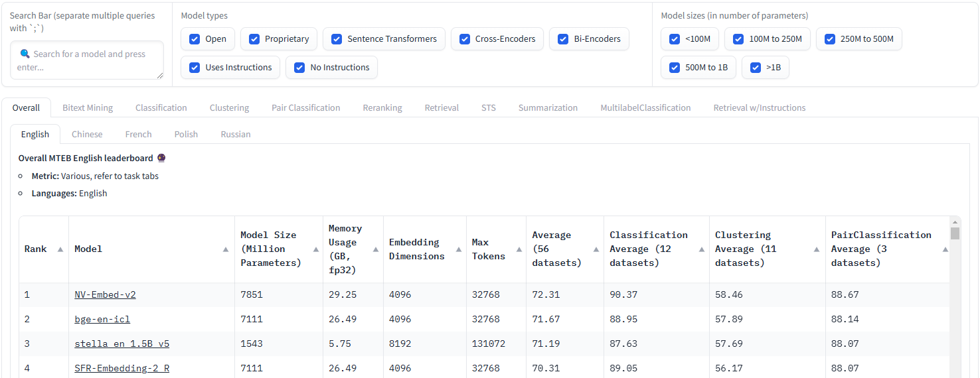The width and height of the screenshot is (980, 378).
Task: Uncheck the Open model type checkbox
Action: tap(195, 39)
